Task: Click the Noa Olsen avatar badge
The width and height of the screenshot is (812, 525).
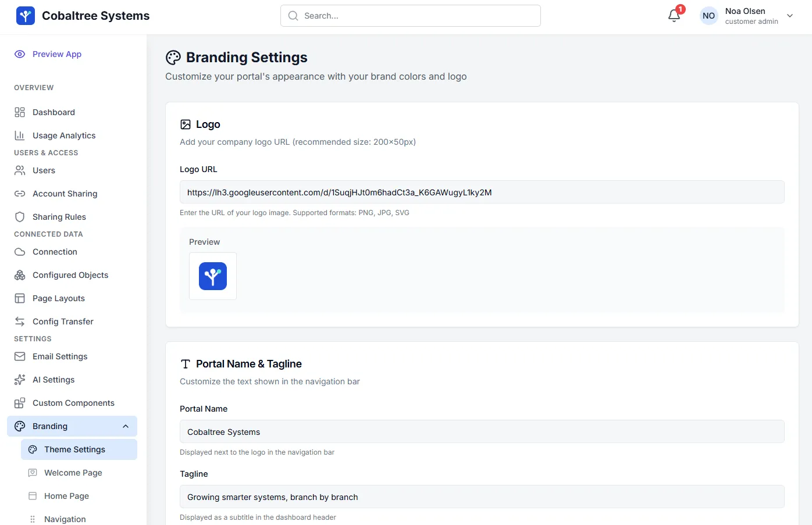Action: (x=708, y=16)
